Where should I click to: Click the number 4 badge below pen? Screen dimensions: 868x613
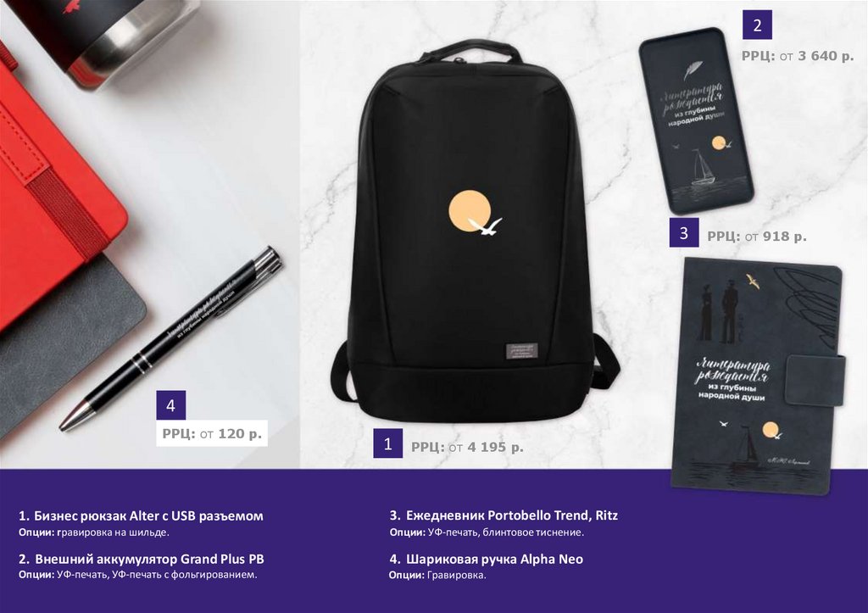click(x=170, y=405)
